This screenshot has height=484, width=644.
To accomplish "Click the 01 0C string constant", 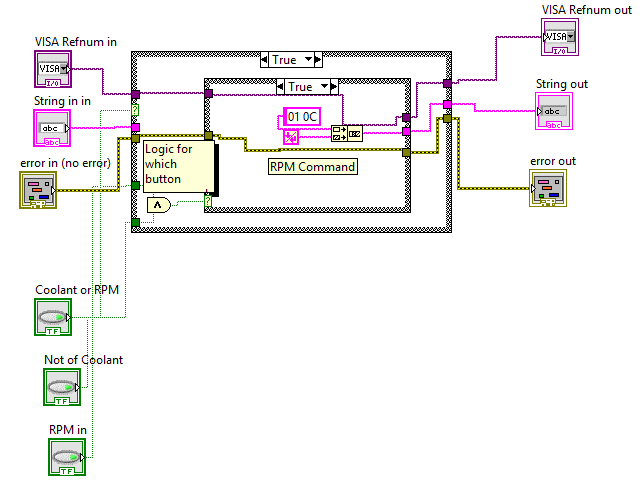I will pos(302,117).
